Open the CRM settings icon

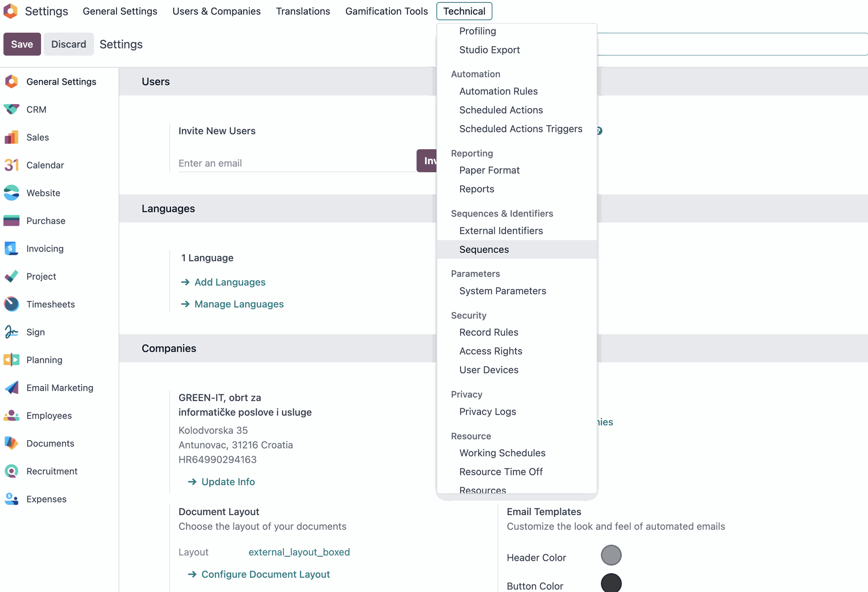tap(12, 109)
